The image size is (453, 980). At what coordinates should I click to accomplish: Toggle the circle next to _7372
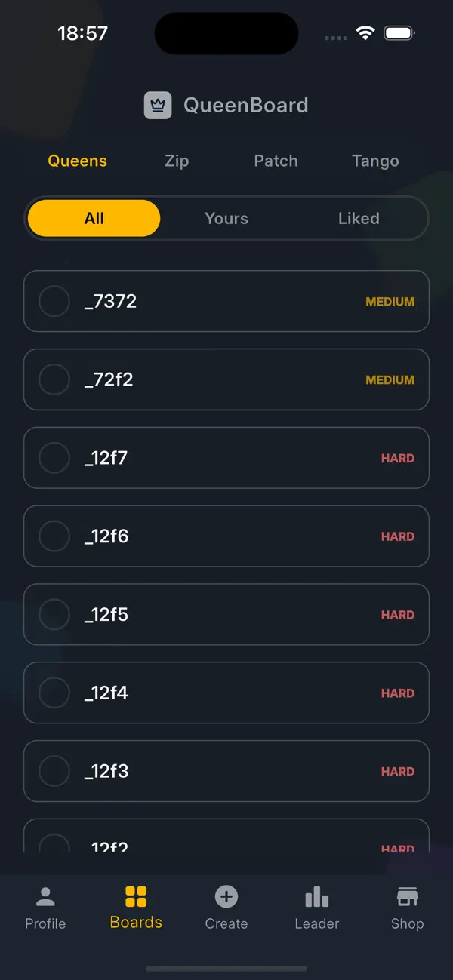(x=54, y=301)
